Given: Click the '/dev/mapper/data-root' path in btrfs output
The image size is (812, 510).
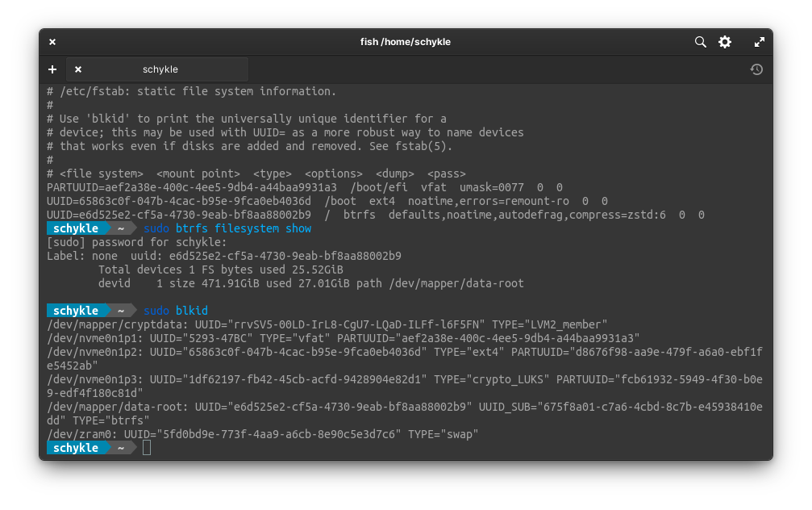Looking at the screenshot, I should [x=456, y=283].
